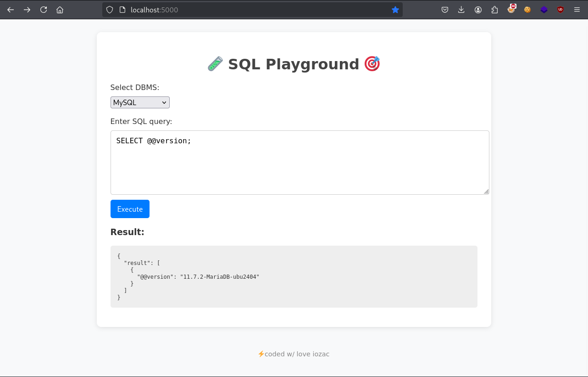View page info icon beside localhost
Image resolution: width=588 pixels, height=377 pixels.
[x=122, y=10]
